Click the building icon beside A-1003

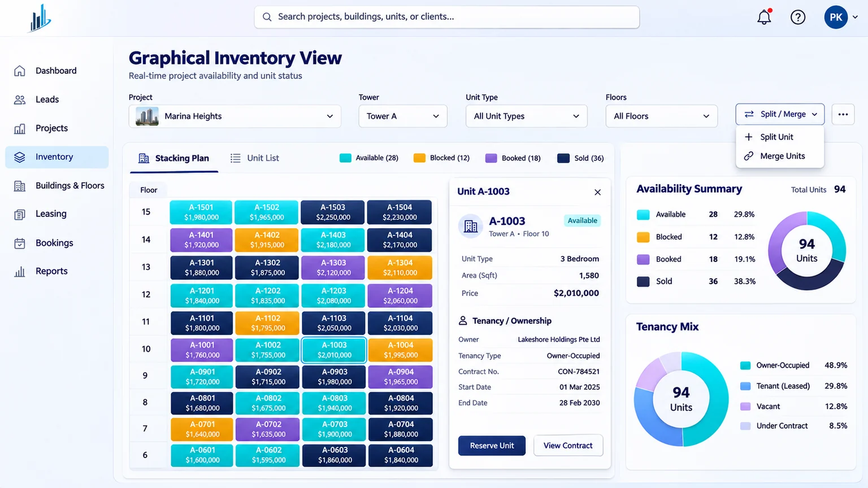[471, 226]
